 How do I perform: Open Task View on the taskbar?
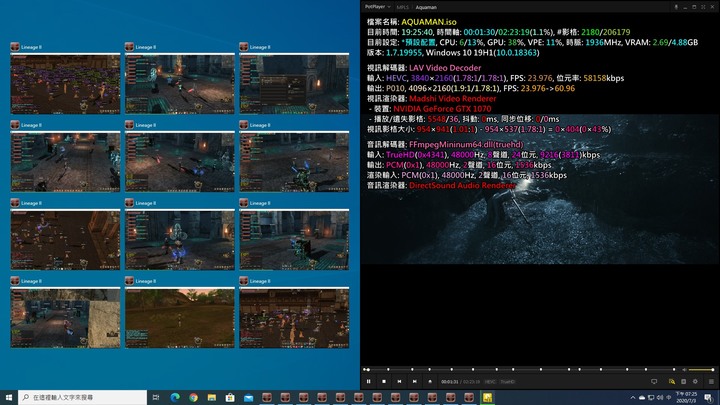(x=156, y=397)
